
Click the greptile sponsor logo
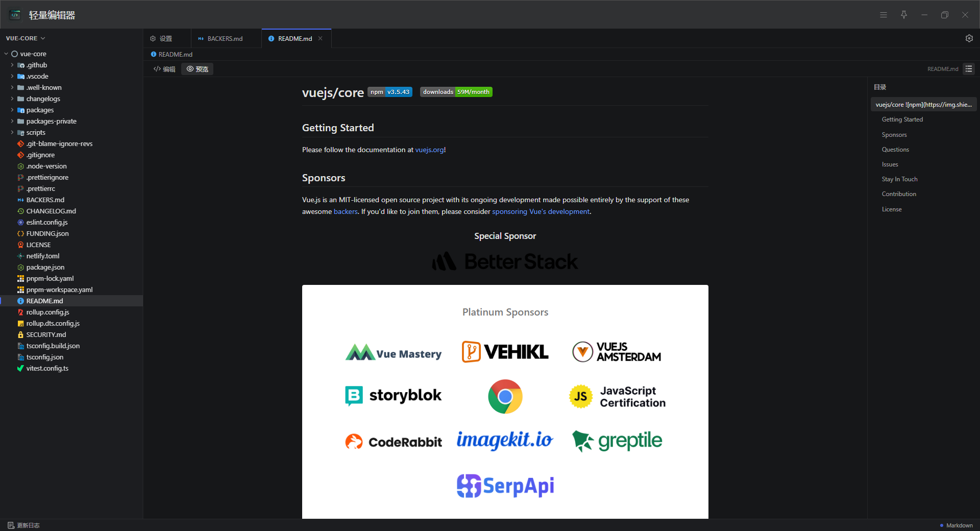[617, 441]
